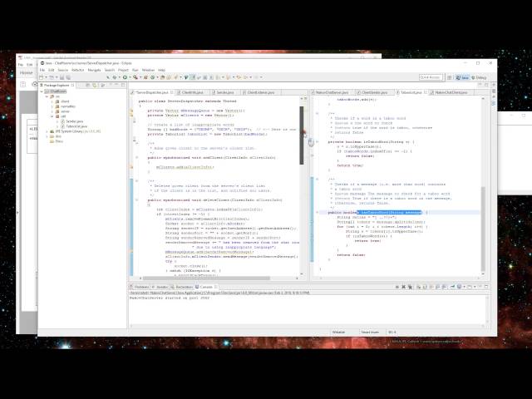The height and width of the screenshot is (399, 532).
Task: Minimize the Console view
Action: 480,287
